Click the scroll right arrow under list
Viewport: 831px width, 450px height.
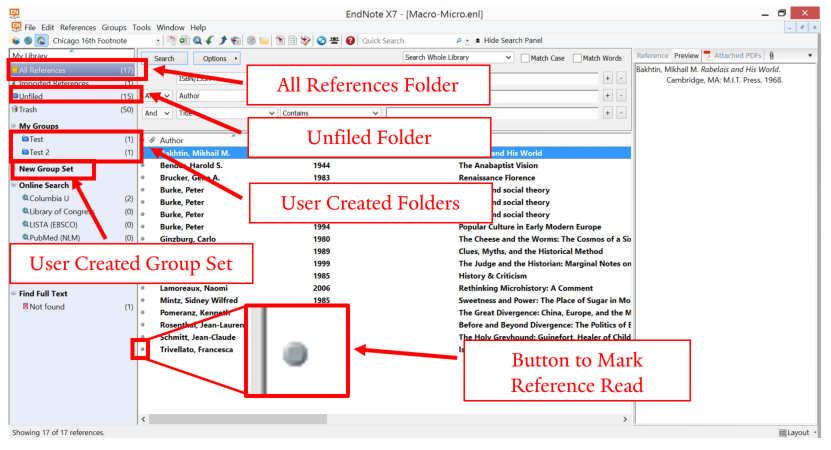tap(625, 419)
